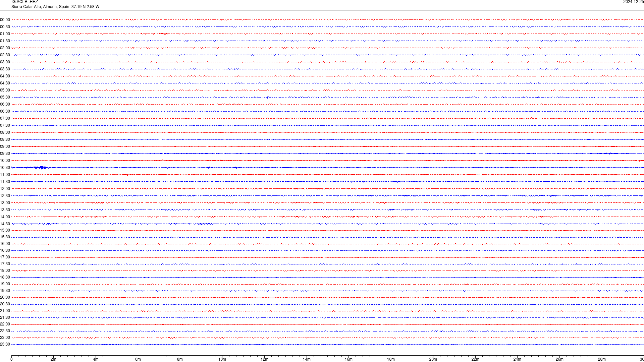Select the 06:00 trace time label
This screenshot has width=644, height=362.
click(x=5, y=104)
